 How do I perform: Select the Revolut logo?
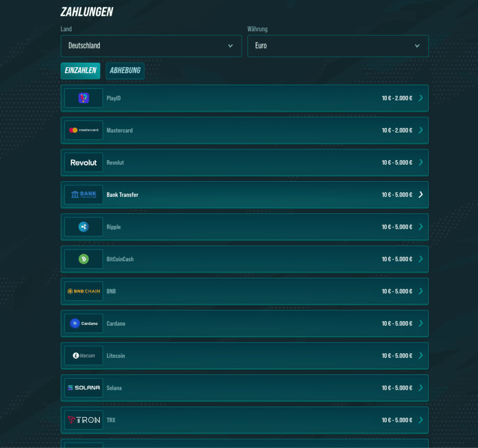click(x=84, y=162)
